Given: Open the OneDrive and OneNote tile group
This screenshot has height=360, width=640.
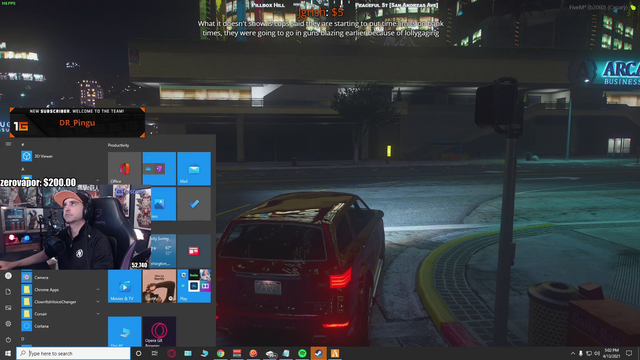Looking at the screenshot, I should [159, 169].
